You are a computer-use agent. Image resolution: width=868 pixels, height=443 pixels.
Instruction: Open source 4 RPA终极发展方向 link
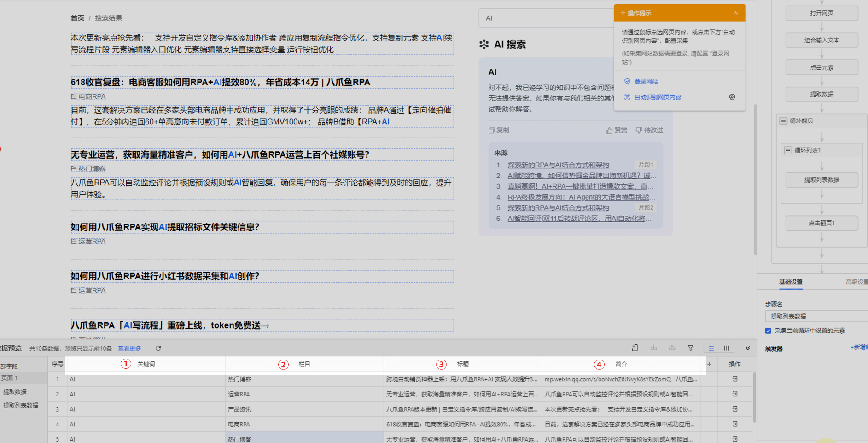[x=581, y=197]
